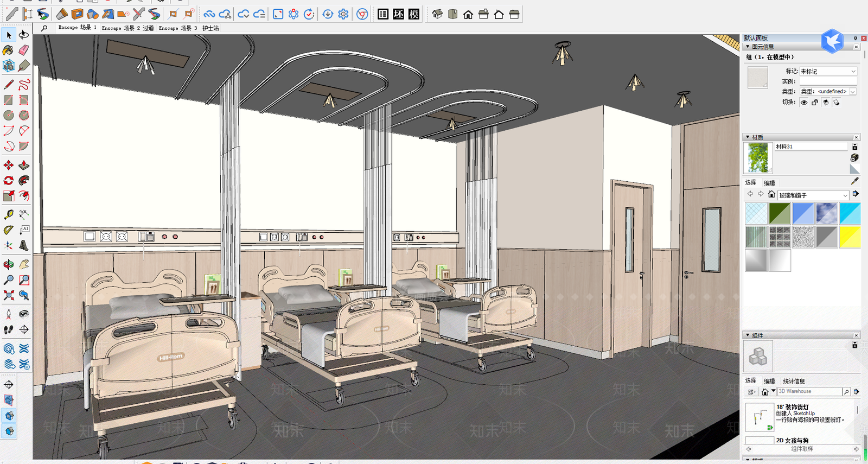This screenshot has height=464, width=868.
Task: Open the 编辑 tab in Materials panel
Action: pyautogui.click(x=769, y=183)
